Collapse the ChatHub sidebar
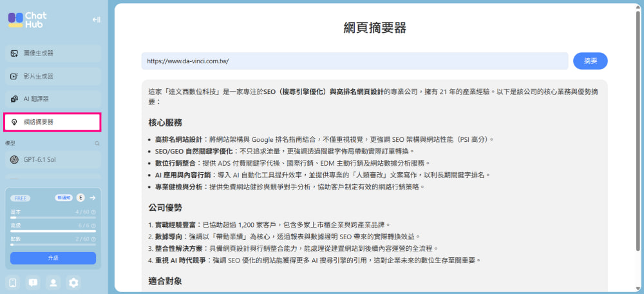The image size is (644, 294). (x=96, y=20)
